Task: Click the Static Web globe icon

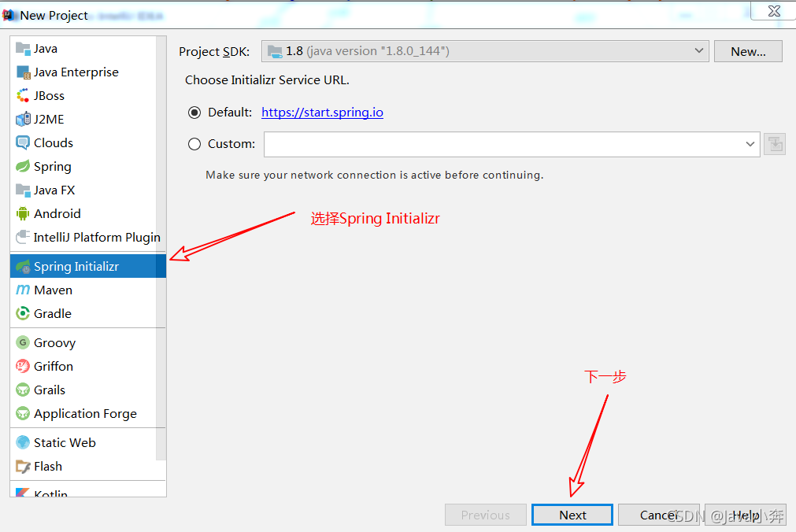Action: (x=23, y=442)
